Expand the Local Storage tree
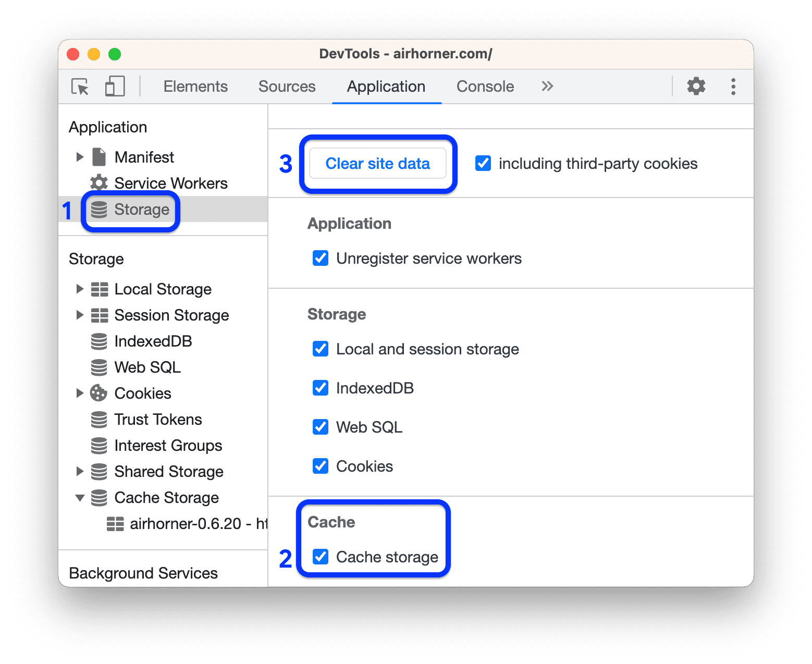Screen dimensions: 812x664 [80, 289]
